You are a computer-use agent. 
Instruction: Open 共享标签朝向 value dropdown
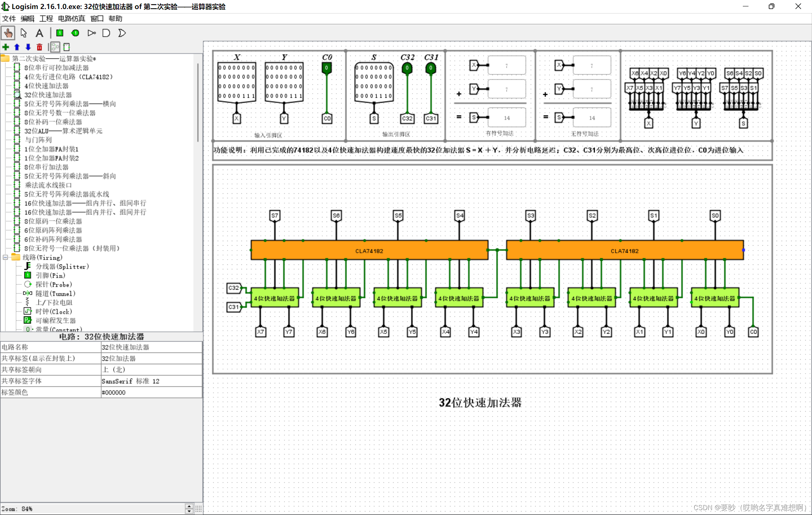click(x=151, y=369)
